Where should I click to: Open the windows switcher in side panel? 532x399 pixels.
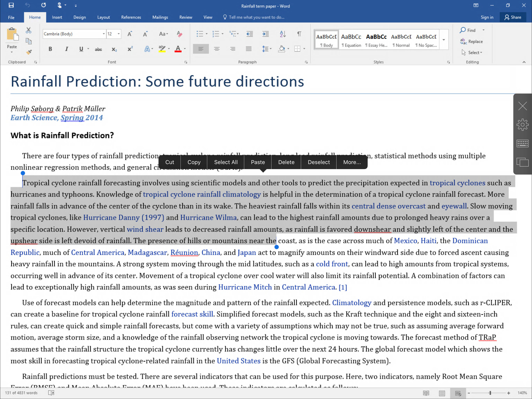522,162
